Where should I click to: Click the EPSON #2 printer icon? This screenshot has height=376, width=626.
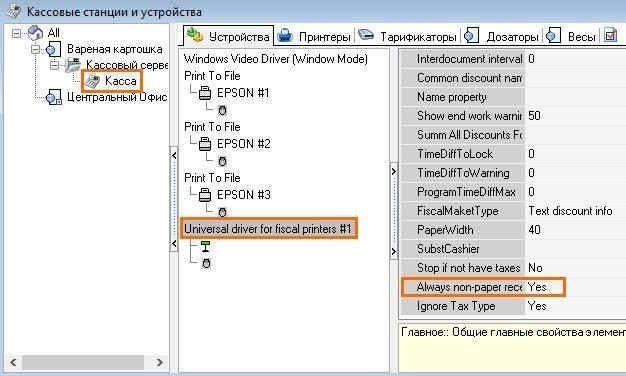point(205,144)
